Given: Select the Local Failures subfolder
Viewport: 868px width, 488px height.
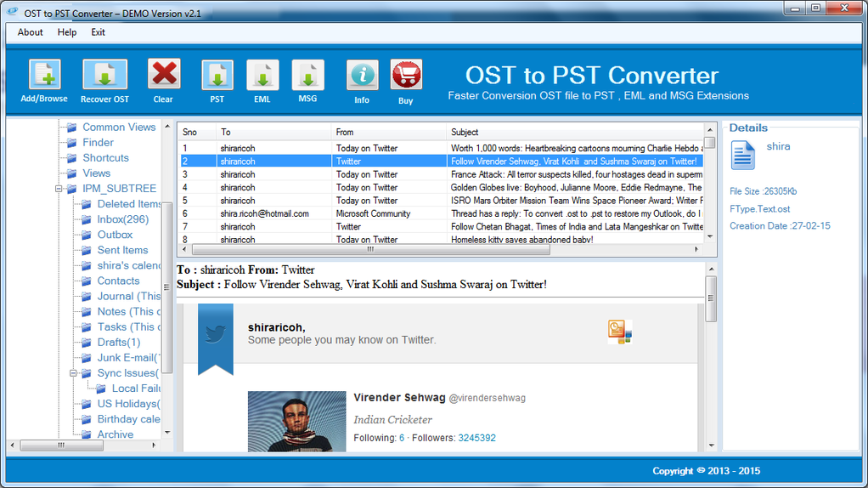Looking at the screenshot, I should [x=136, y=389].
